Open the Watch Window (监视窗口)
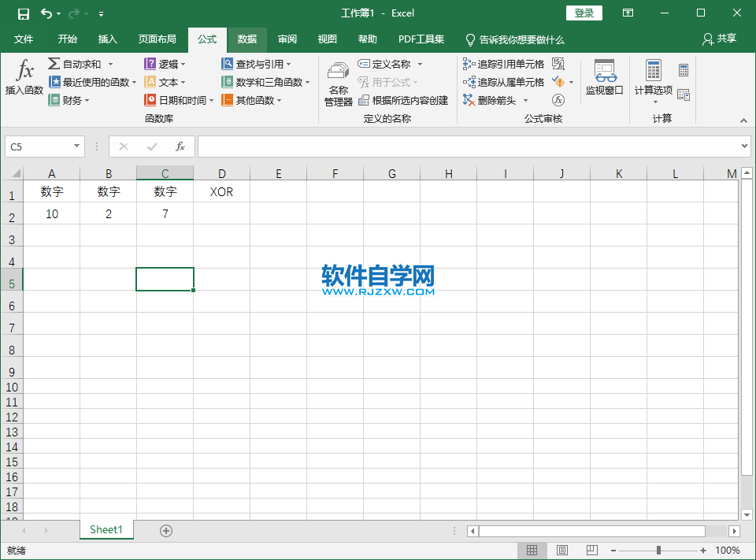 [605, 78]
